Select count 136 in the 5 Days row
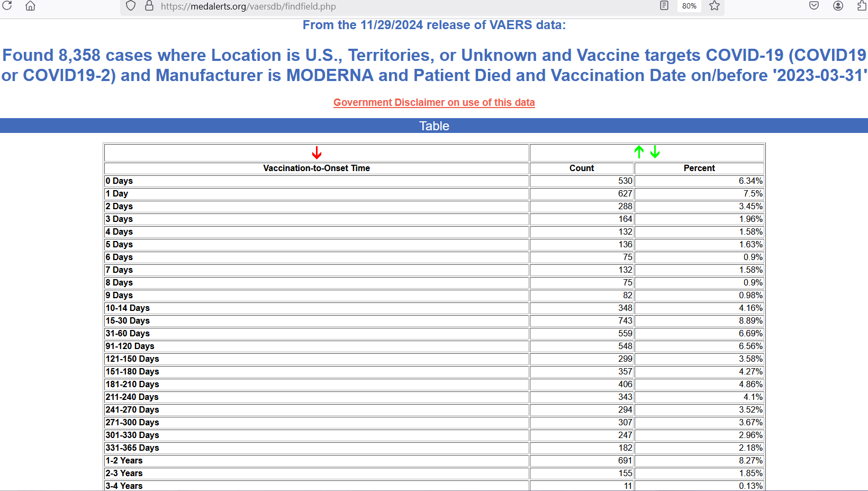Image resolution: width=868 pixels, height=491 pixels. click(625, 244)
